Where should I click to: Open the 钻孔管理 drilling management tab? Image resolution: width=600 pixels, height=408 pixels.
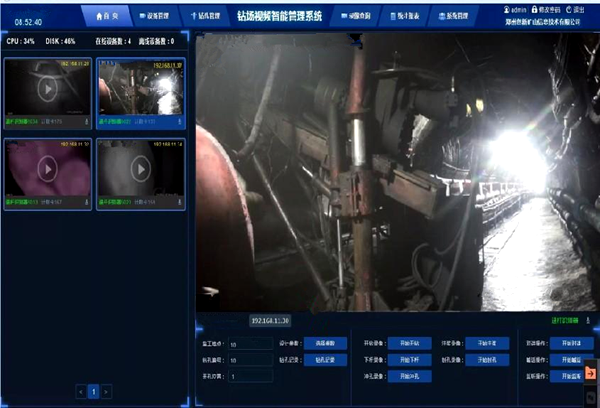(206, 17)
